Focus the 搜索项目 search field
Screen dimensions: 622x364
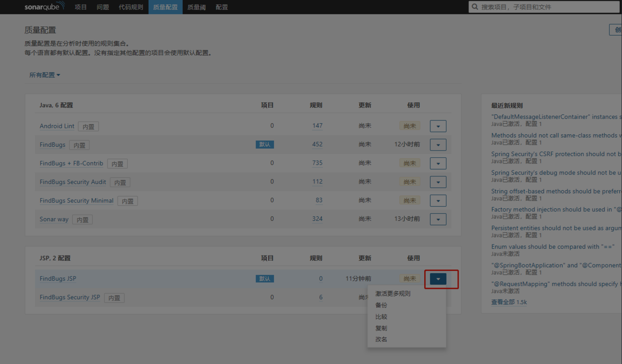[545, 7]
